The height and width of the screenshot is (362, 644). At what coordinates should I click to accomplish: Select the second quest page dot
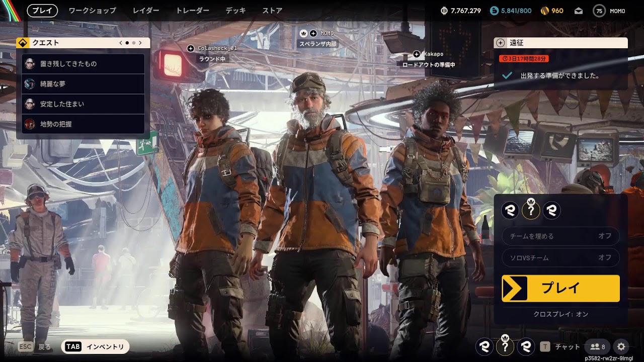tap(133, 43)
